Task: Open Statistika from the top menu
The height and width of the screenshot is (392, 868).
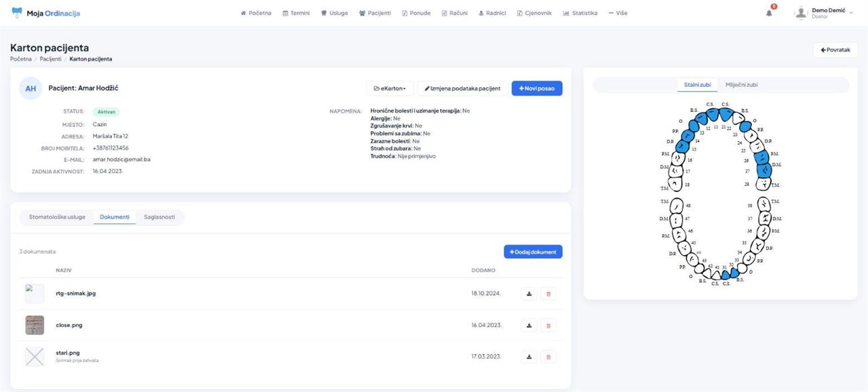Action: click(580, 13)
